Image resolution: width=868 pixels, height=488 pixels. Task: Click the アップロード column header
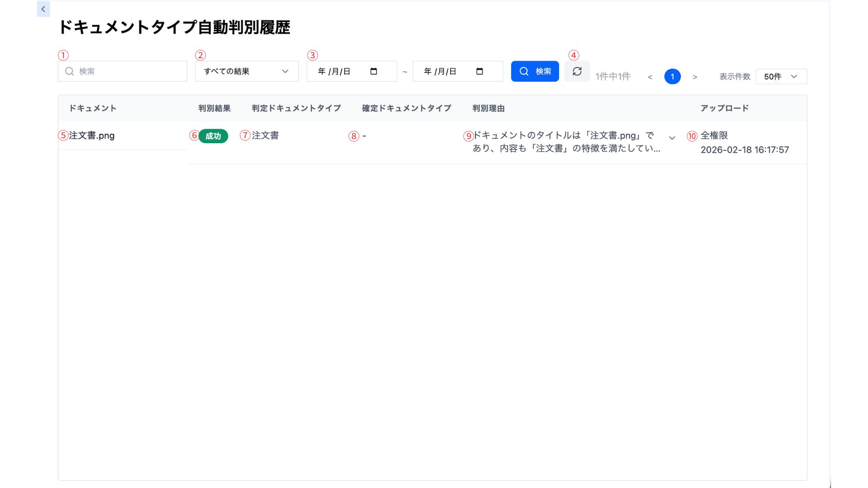click(x=724, y=108)
